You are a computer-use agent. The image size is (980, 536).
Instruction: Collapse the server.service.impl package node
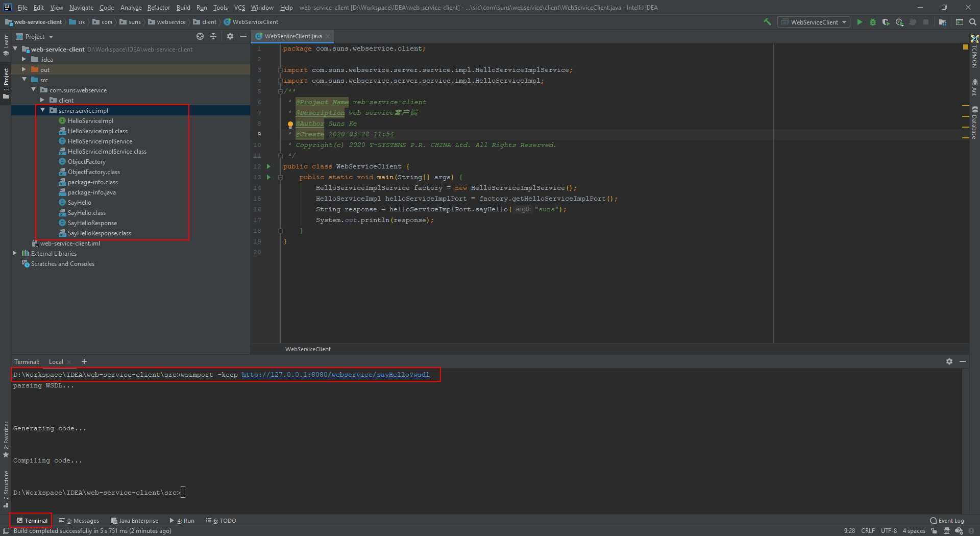[43, 110]
